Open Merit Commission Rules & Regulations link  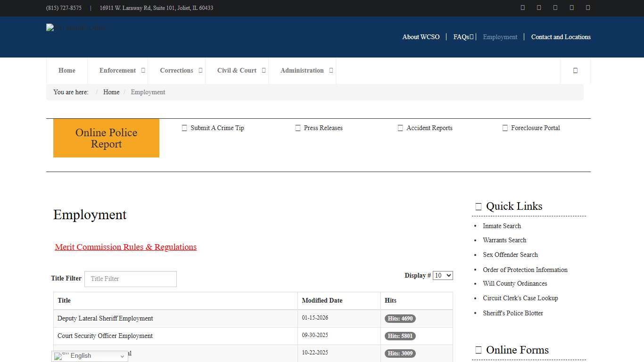125,247
